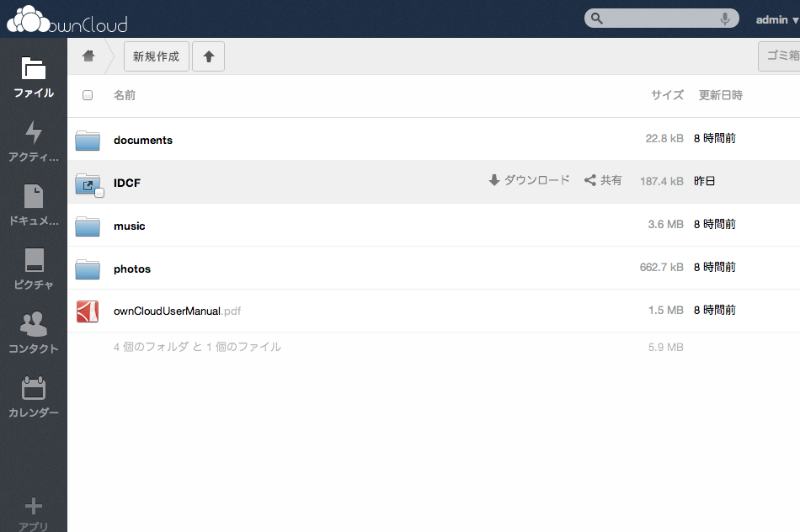
Task: Sort by サイズ column header
Action: (x=667, y=95)
